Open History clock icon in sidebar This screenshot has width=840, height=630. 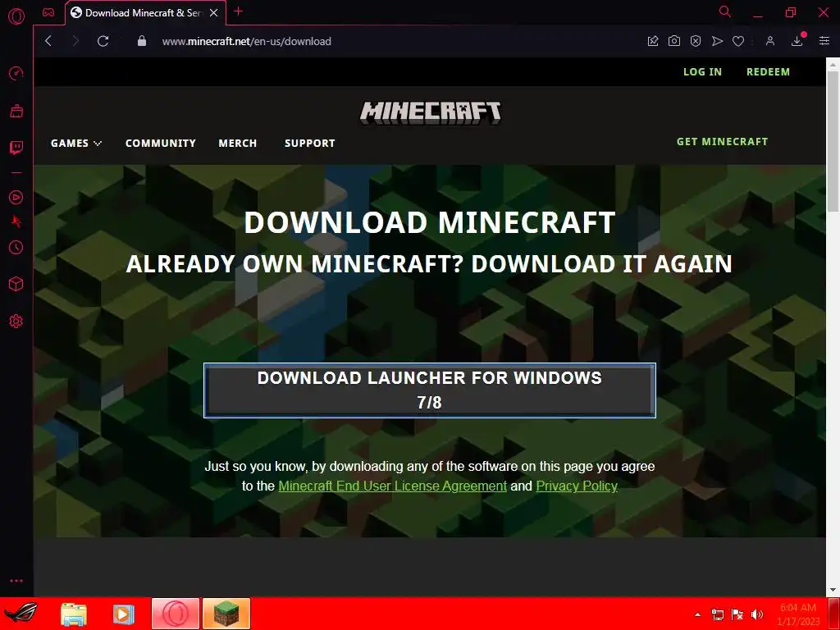tap(16, 247)
